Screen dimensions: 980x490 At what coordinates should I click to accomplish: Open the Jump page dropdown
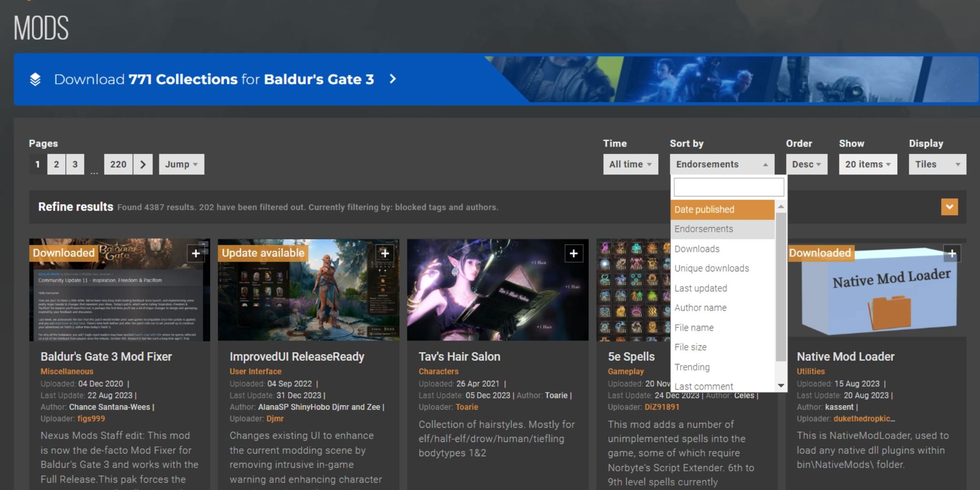181,164
